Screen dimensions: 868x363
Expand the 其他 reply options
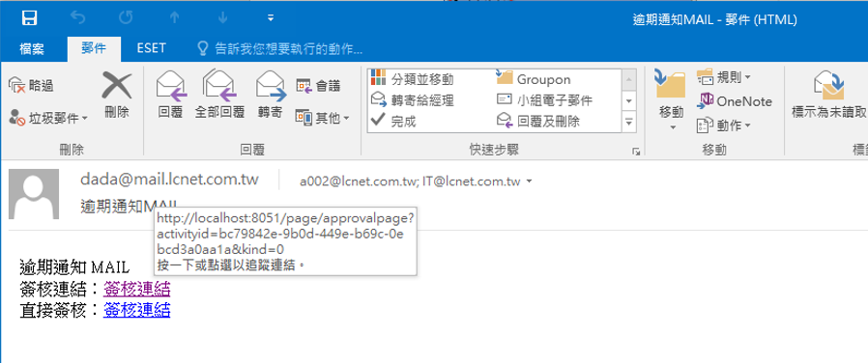point(323,118)
